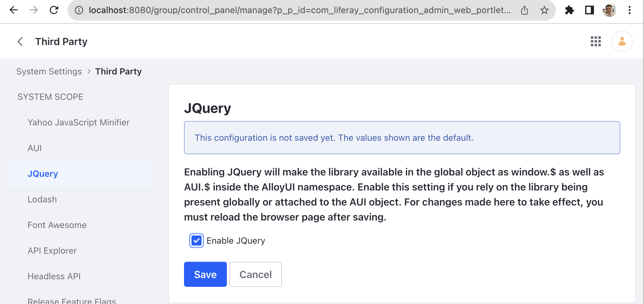This screenshot has width=644, height=304.
Task: Cancel the JQuery configuration changes
Action: pos(255,274)
